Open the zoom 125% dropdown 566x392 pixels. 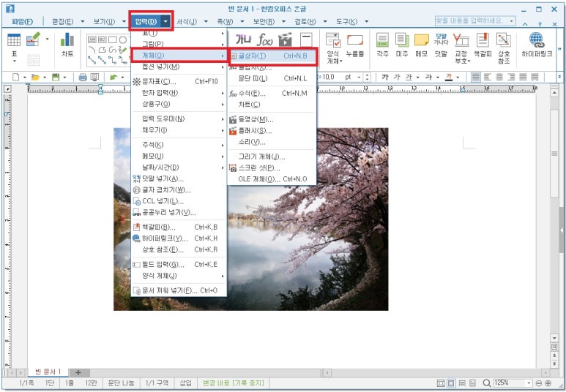click(x=529, y=383)
